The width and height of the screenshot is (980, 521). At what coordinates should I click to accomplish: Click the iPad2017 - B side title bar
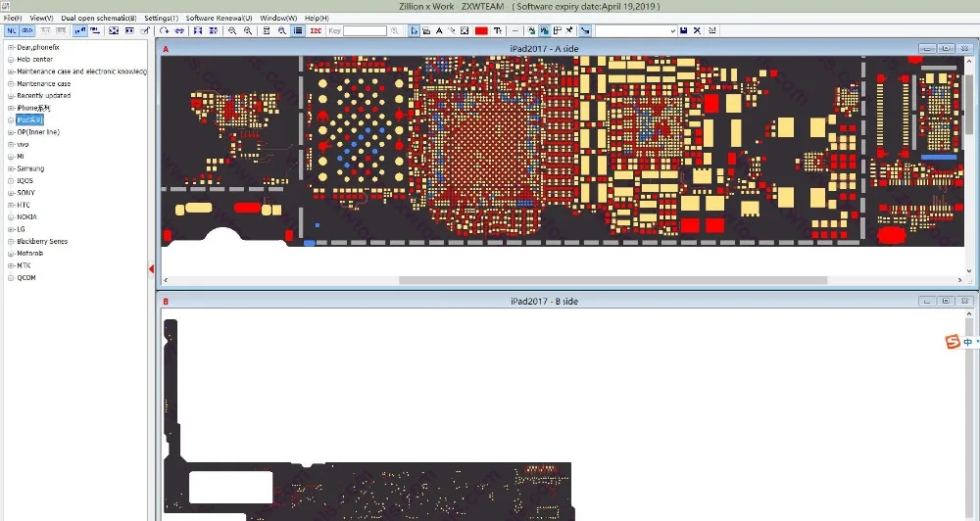coord(544,301)
